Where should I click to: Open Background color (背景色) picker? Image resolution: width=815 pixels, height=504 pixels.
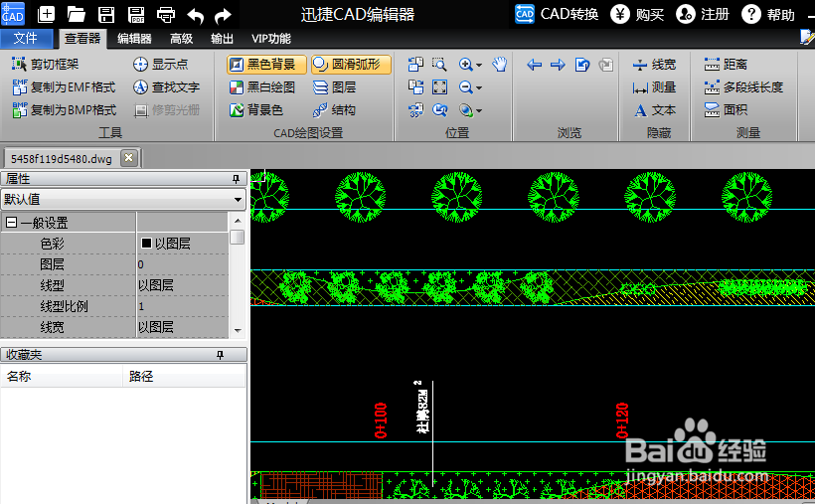tap(256, 109)
